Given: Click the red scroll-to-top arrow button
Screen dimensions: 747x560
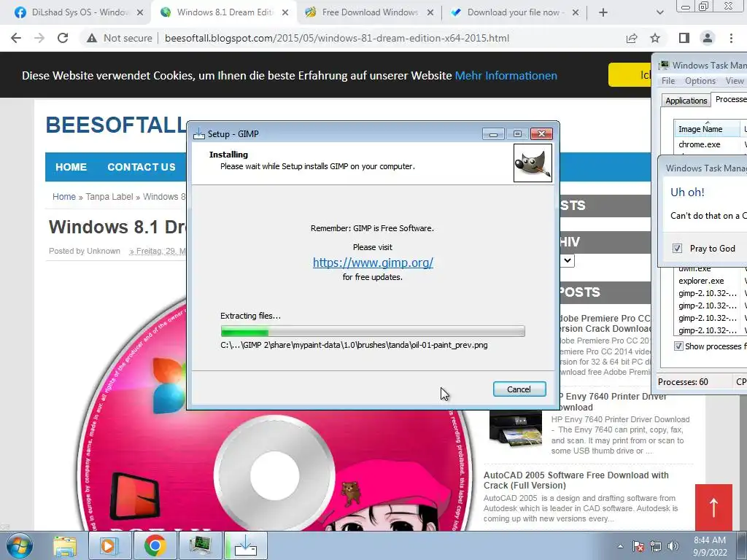Looking at the screenshot, I should (x=713, y=507).
